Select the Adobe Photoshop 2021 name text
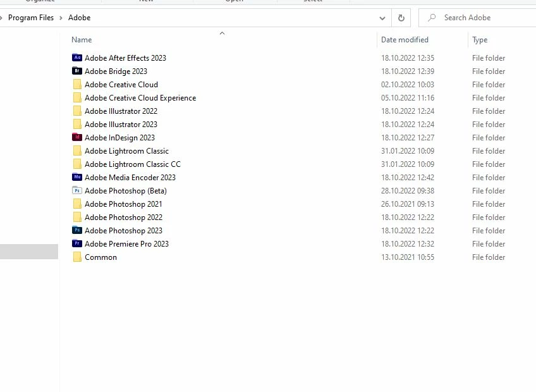This screenshot has width=536, height=392. point(123,204)
